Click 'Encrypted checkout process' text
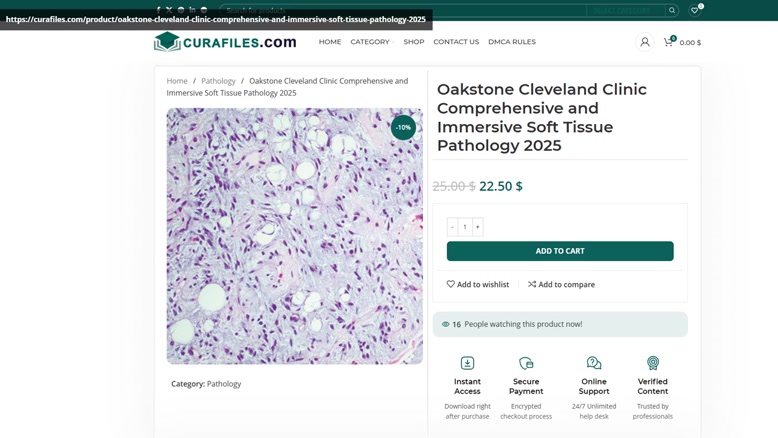 pos(526,411)
